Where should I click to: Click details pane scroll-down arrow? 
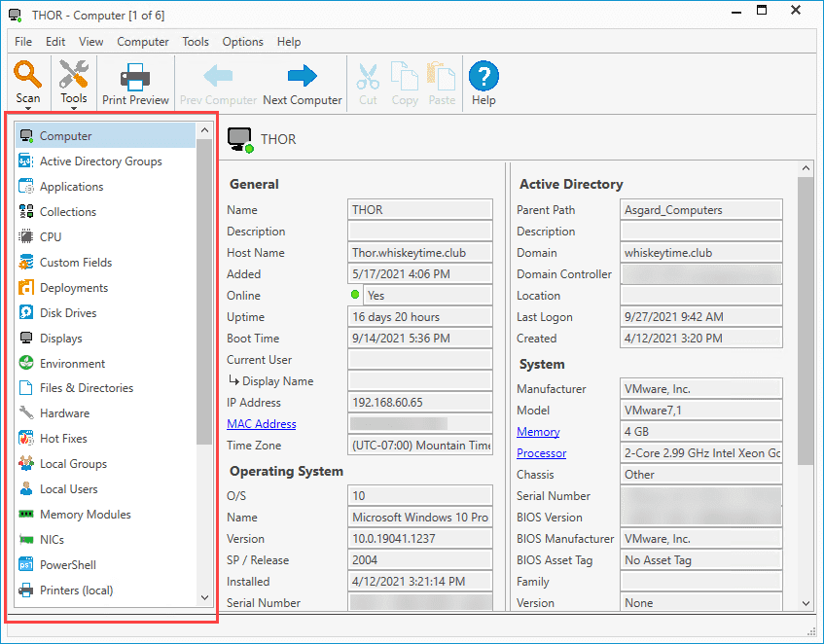pos(806,603)
